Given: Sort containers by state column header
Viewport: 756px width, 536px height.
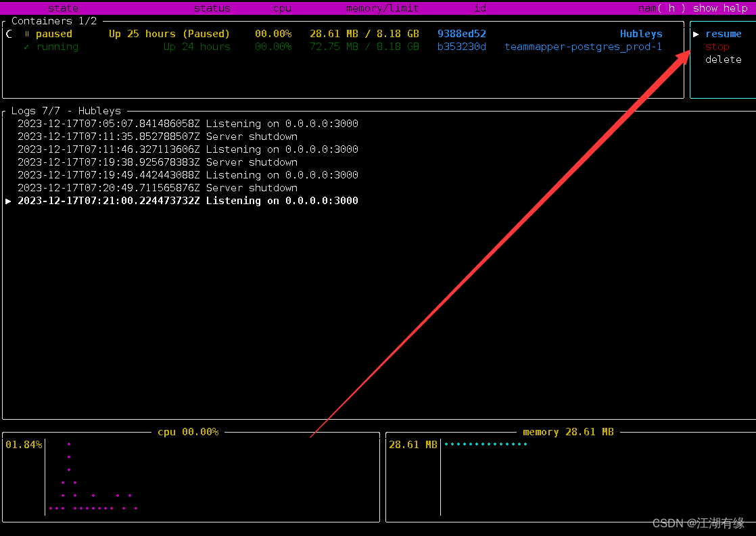Looking at the screenshot, I should pos(63,8).
